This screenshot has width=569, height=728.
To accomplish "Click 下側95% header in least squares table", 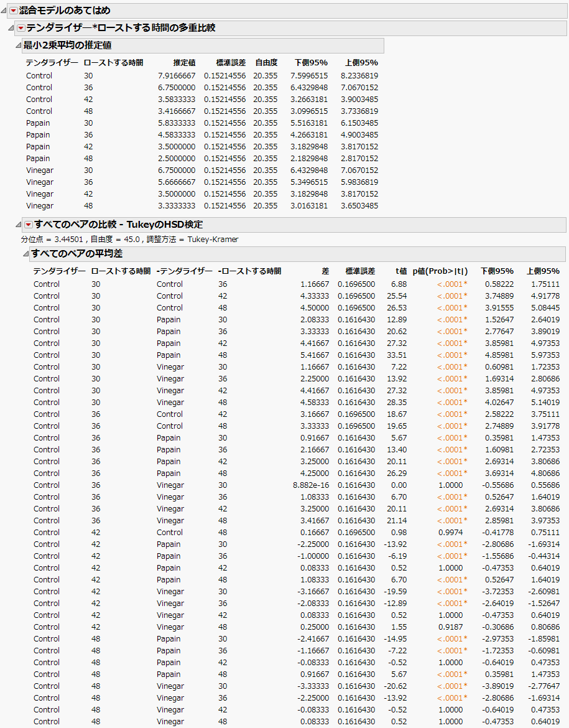I will pyautogui.click(x=311, y=63).
